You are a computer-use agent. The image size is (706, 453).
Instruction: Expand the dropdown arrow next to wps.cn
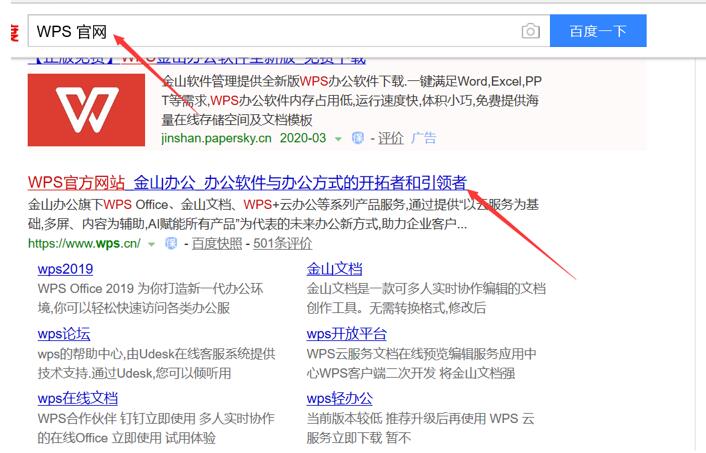tap(152, 244)
